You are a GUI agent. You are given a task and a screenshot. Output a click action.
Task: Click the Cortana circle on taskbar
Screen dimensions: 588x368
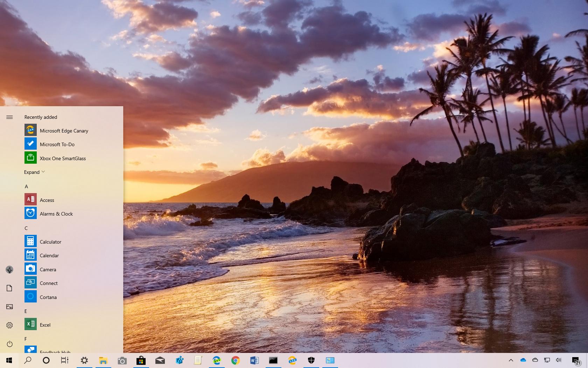(46, 360)
